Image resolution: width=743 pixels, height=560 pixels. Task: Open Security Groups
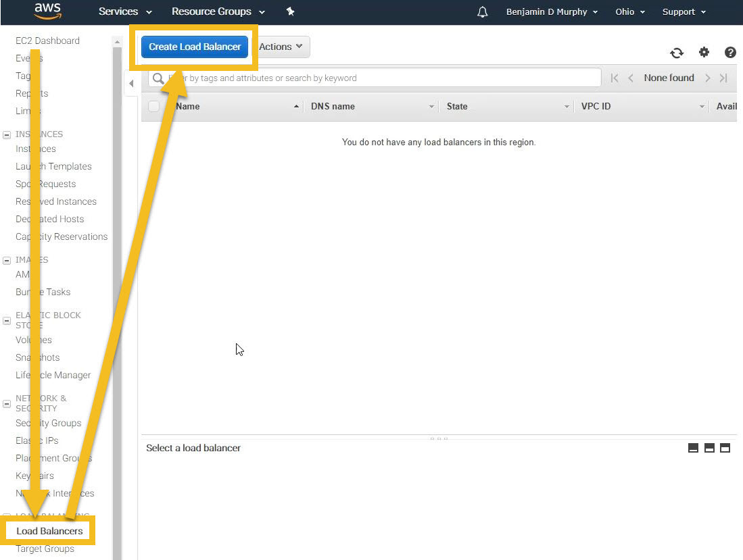click(x=48, y=423)
